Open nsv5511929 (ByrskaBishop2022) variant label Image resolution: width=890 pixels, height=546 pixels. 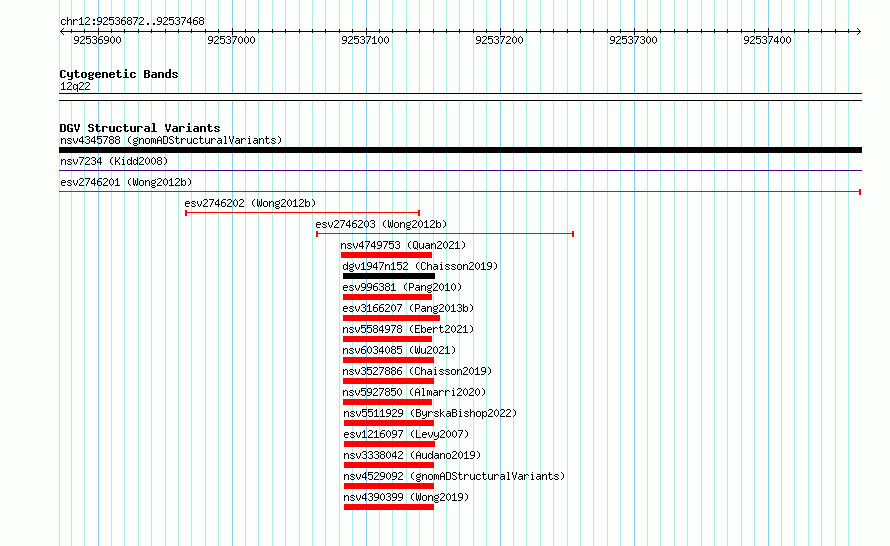430,413
